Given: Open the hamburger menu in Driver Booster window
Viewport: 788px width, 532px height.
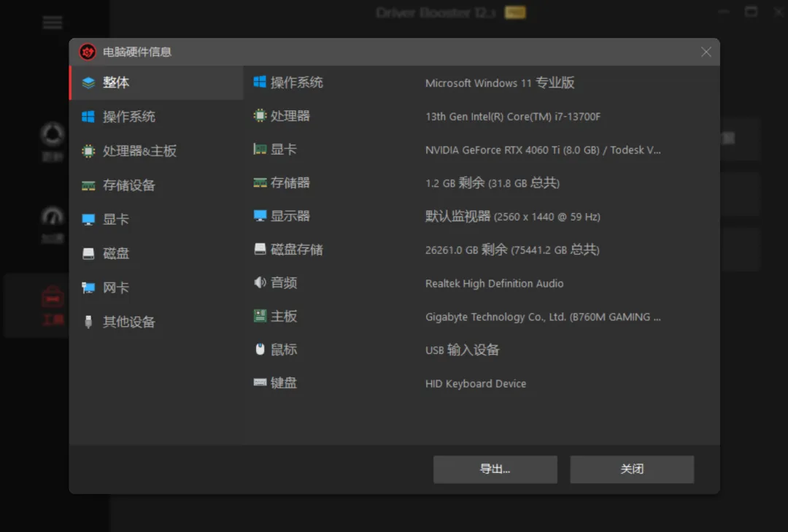Looking at the screenshot, I should 53,22.
